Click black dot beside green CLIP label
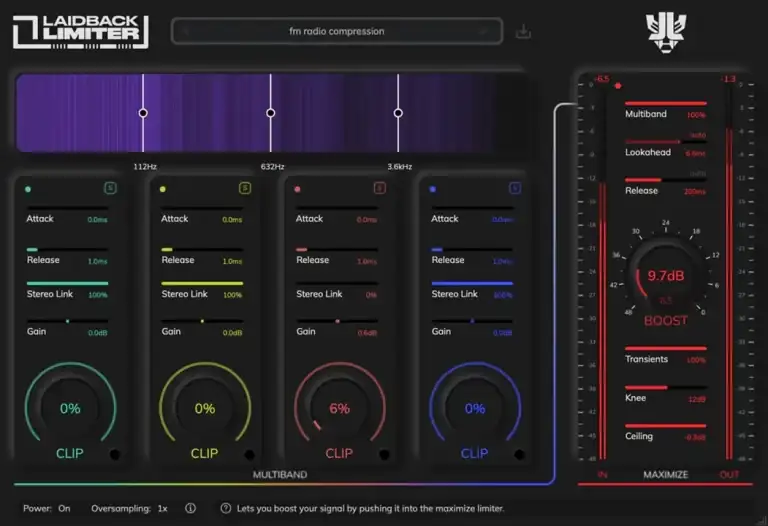This screenshot has width=768, height=526. [115, 454]
